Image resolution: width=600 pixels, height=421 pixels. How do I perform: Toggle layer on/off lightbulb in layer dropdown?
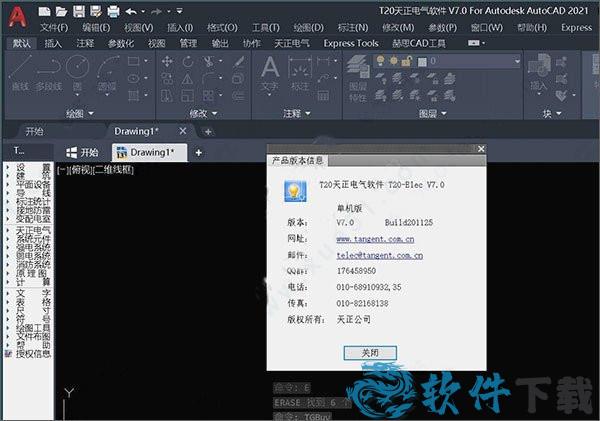pyautogui.click(x=380, y=61)
